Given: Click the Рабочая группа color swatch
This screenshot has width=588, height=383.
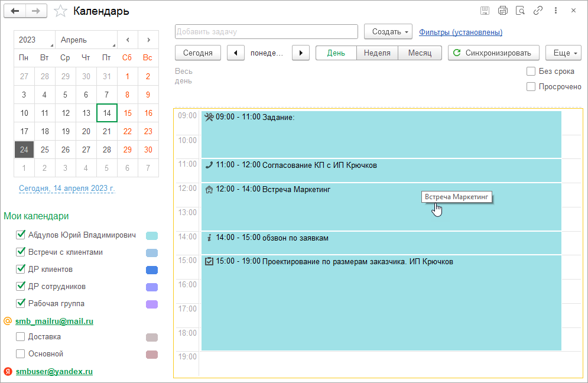Looking at the screenshot, I should (152, 304).
